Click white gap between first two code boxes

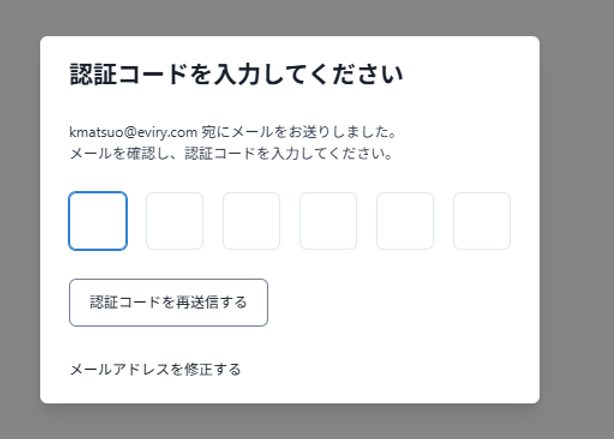[x=136, y=221]
